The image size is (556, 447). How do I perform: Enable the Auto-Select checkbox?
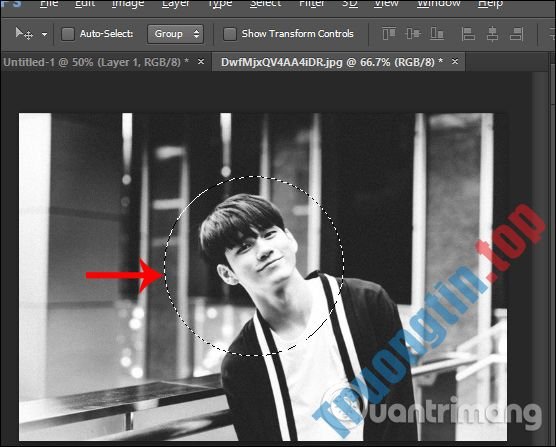(x=68, y=34)
